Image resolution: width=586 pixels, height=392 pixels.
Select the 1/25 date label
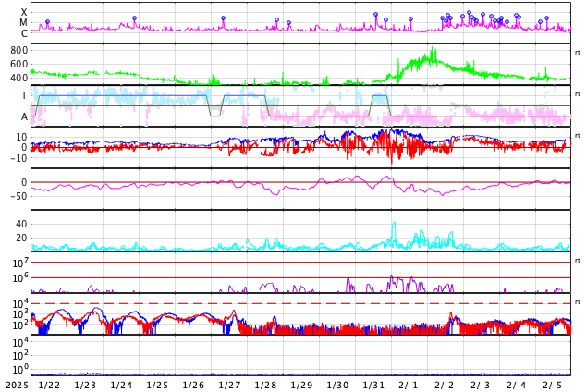[x=157, y=385]
